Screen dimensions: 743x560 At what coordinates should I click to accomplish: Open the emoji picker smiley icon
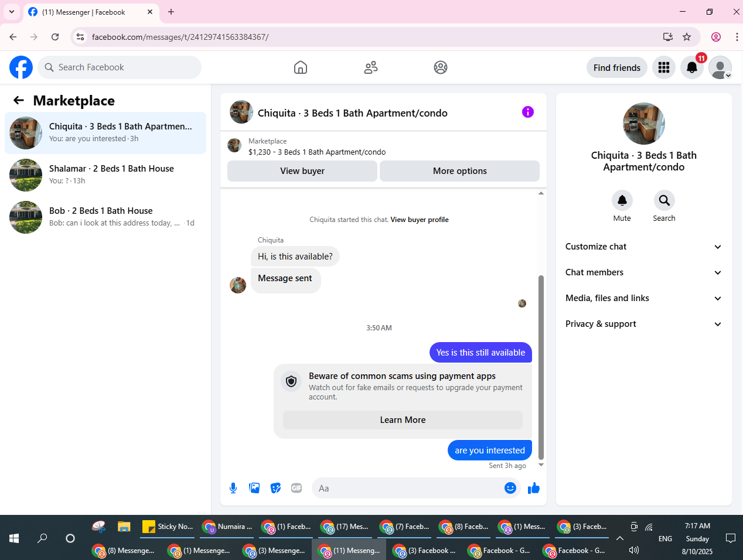tap(510, 488)
